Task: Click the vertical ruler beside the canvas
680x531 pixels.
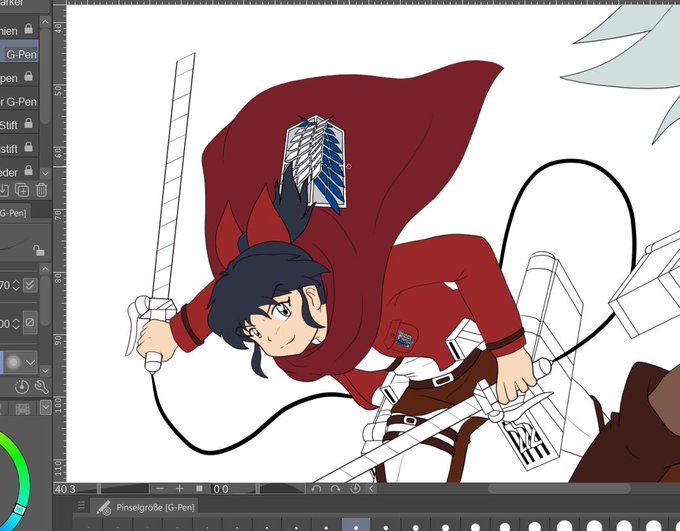Action: point(59,243)
